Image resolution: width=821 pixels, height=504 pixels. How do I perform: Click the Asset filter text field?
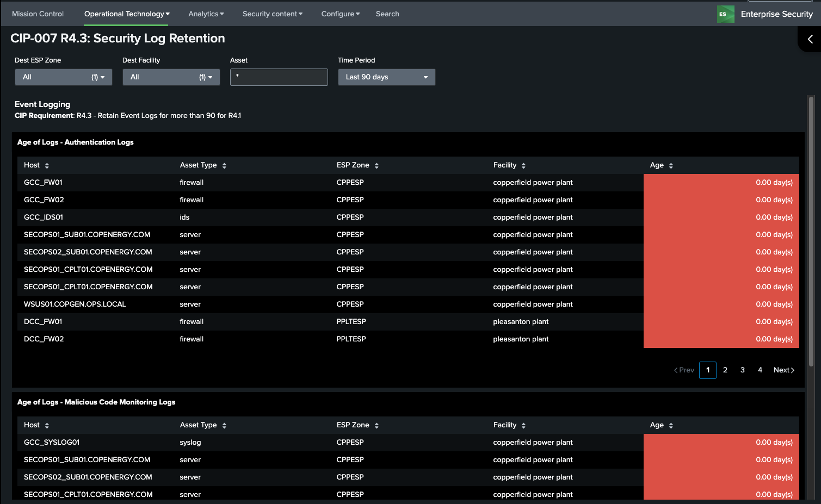pos(279,77)
